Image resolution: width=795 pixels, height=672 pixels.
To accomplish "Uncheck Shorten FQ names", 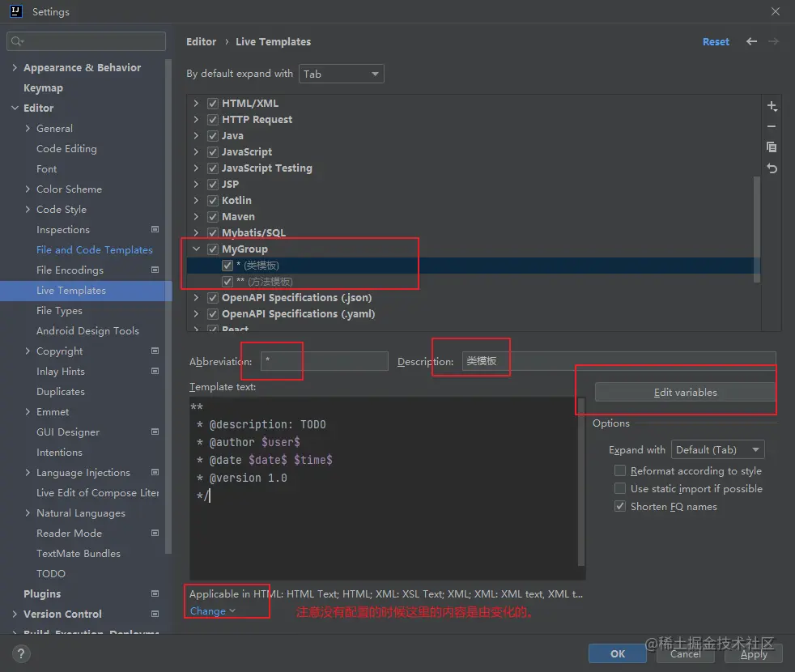I will coord(619,506).
